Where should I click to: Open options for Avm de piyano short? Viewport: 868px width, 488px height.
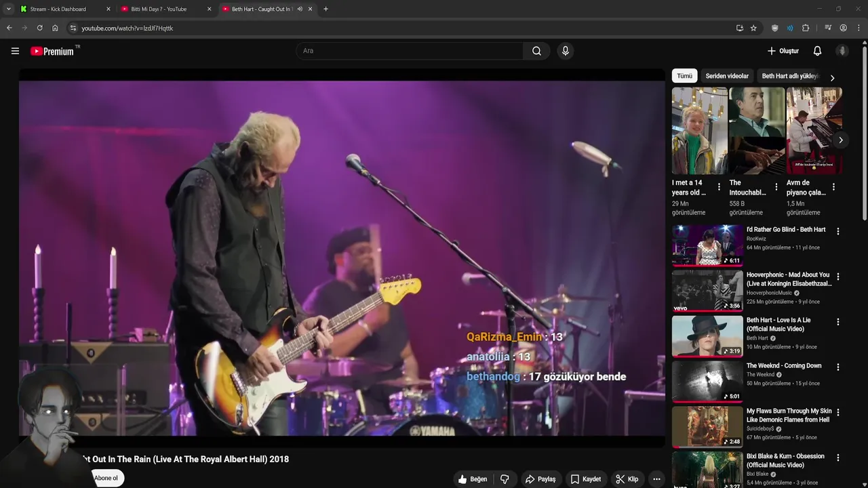click(833, 187)
